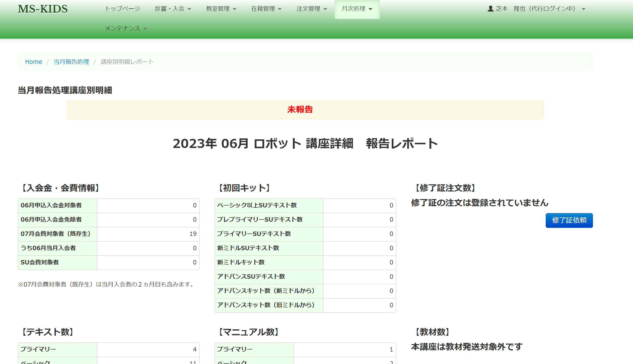Expand the メンテナンス menu
Image resolution: width=633 pixels, height=364 pixels.
126,28
